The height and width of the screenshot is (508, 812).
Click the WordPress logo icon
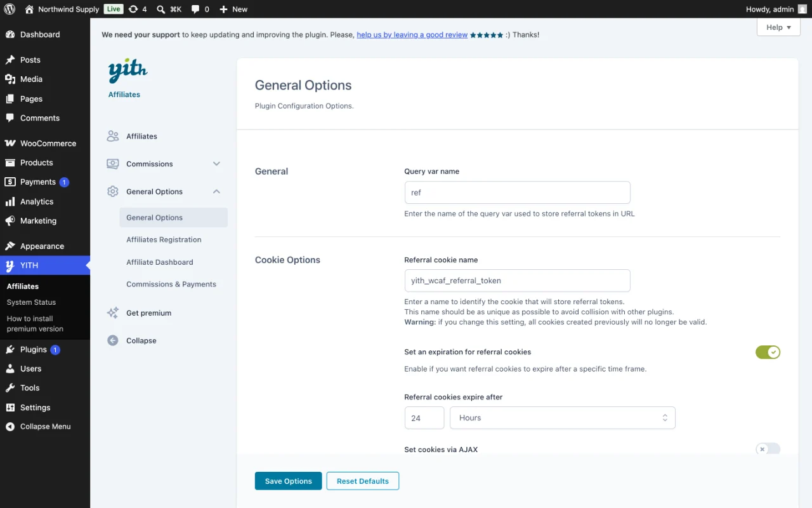pyautogui.click(x=10, y=9)
